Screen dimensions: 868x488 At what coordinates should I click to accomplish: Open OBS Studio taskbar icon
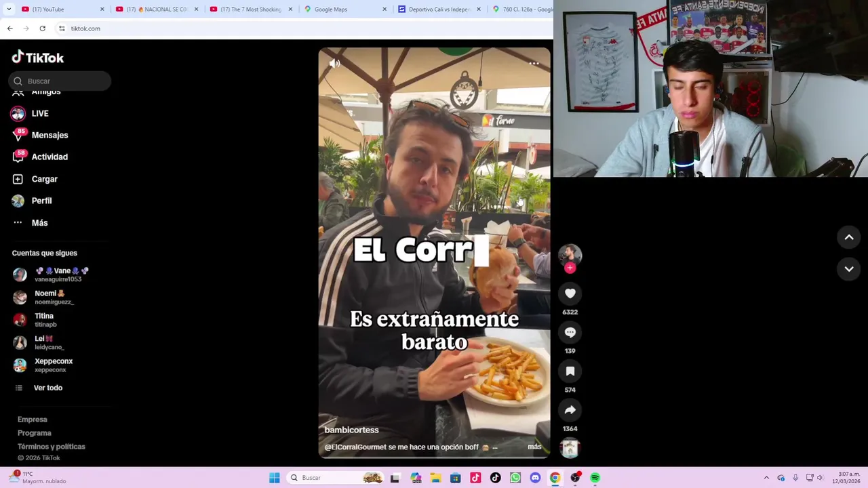tap(575, 478)
